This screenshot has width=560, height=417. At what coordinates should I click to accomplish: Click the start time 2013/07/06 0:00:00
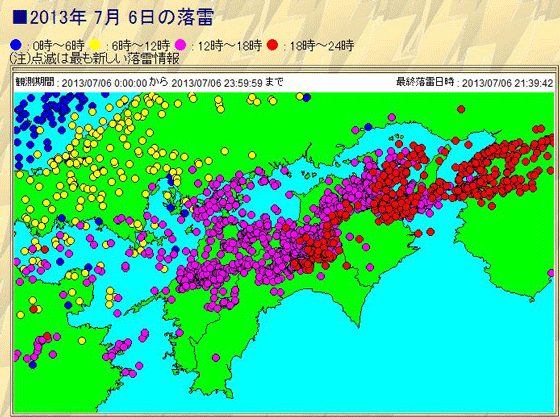click(x=104, y=83)
